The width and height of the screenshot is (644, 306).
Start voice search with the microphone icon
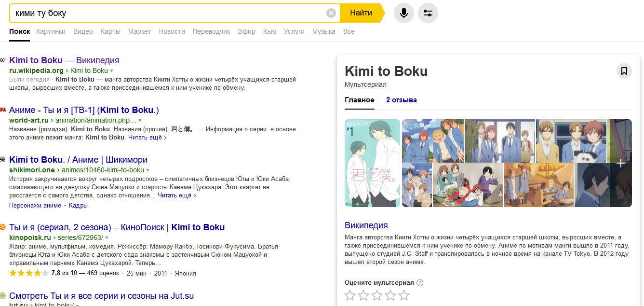[404, 13]
